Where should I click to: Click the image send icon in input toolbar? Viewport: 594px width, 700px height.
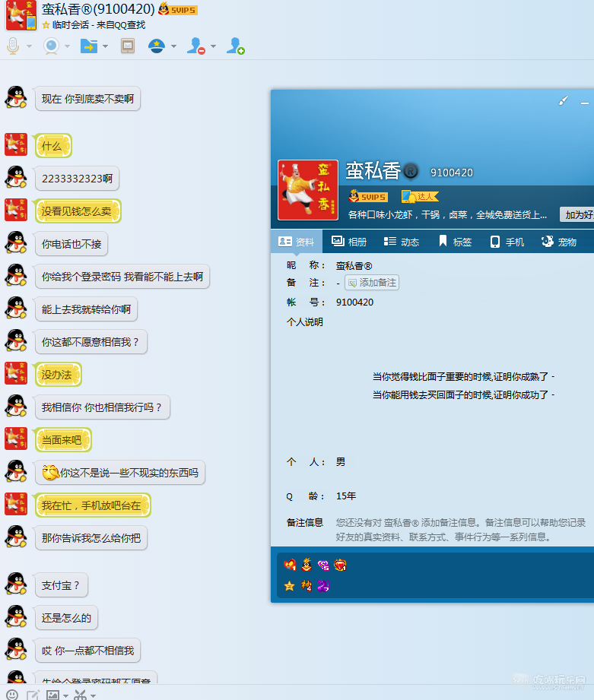52,695
